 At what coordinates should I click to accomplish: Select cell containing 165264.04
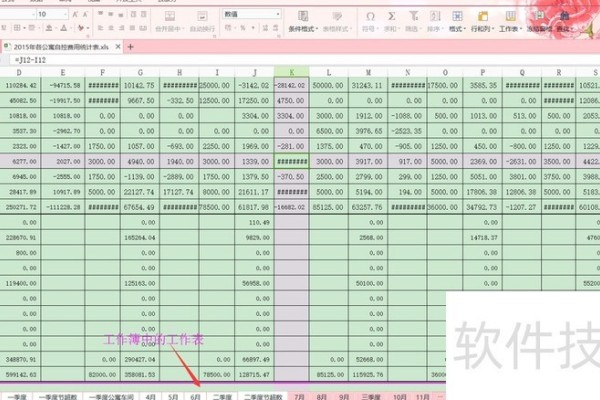pos(140,237)
